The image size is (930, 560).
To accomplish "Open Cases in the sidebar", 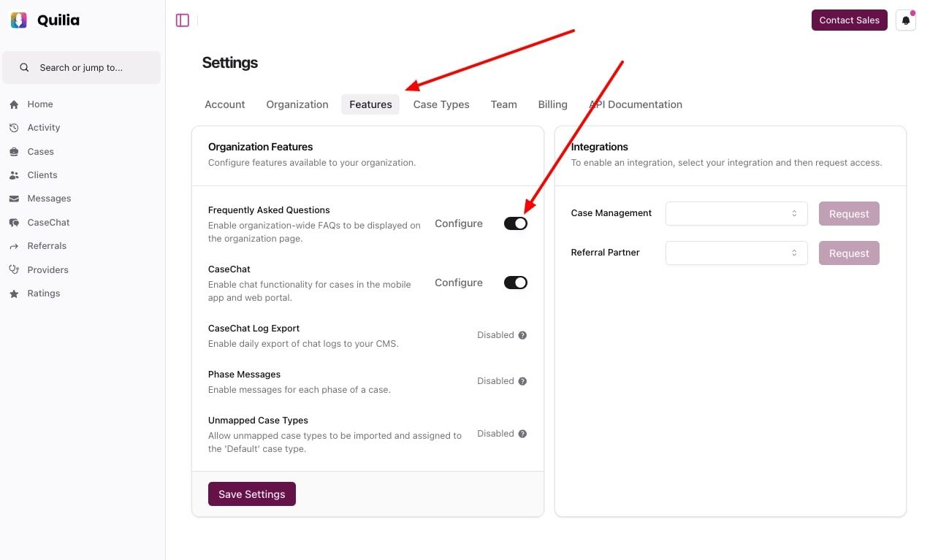I will pos(41,152).
